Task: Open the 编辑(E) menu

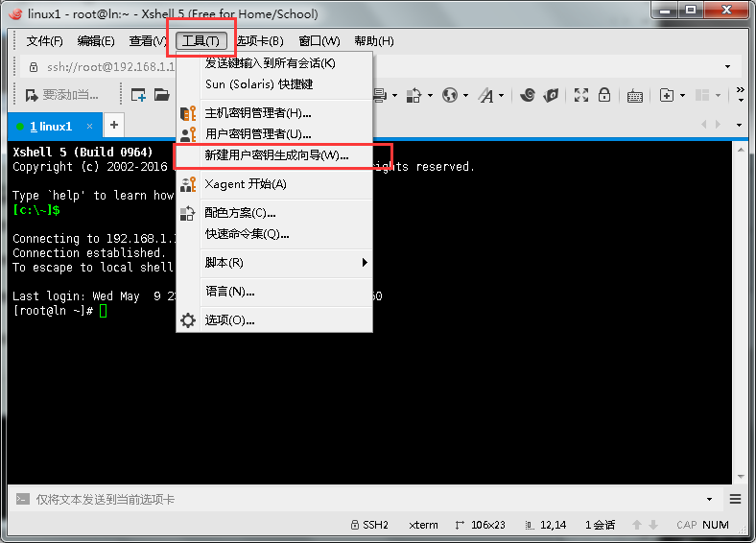Action: 96,41
